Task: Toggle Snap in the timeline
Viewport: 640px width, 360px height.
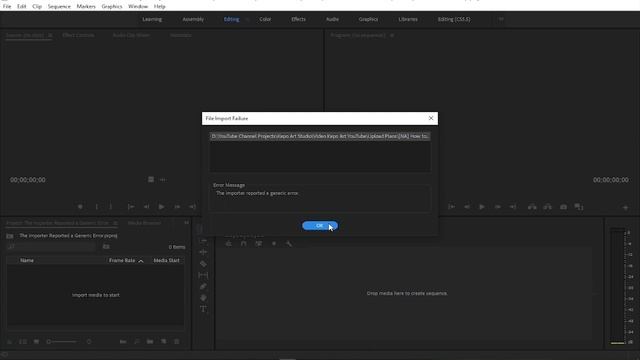Action: pyautogui.click(x=244, y=244)
